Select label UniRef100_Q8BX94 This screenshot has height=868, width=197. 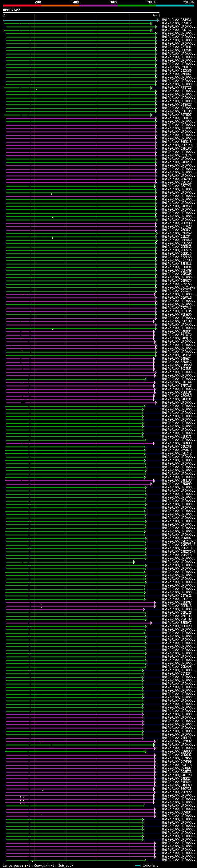pos(177,50)
